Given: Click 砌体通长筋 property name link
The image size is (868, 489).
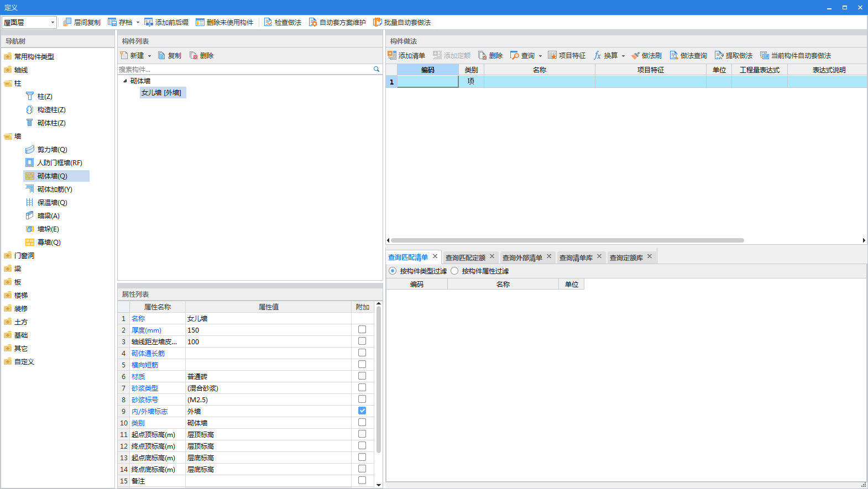Looking at the screenshot, I should (x=148, y=353).
